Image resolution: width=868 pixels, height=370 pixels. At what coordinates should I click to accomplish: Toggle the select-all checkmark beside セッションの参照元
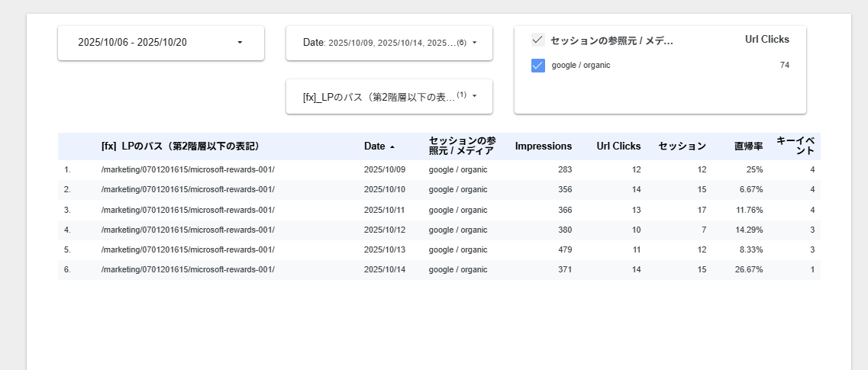(537, 40)
